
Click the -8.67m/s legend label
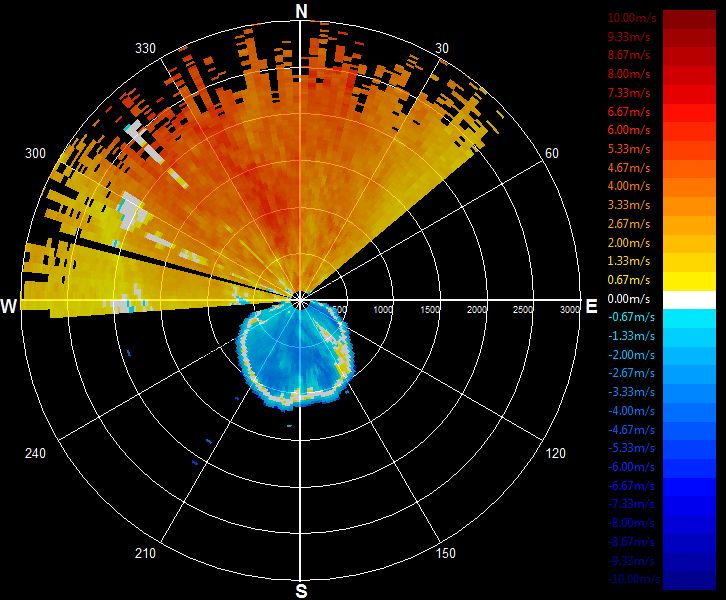pos(631,542)
